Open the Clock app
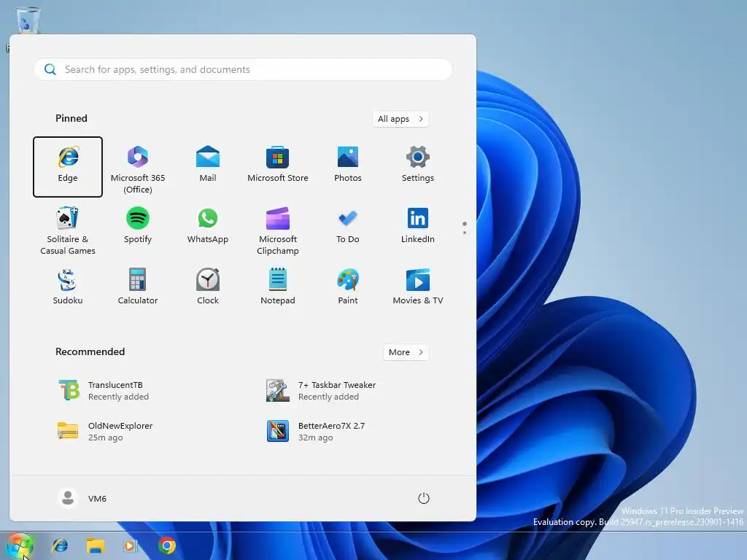The height and width of the screenshot is (560, 747). [x=208, y=287]
